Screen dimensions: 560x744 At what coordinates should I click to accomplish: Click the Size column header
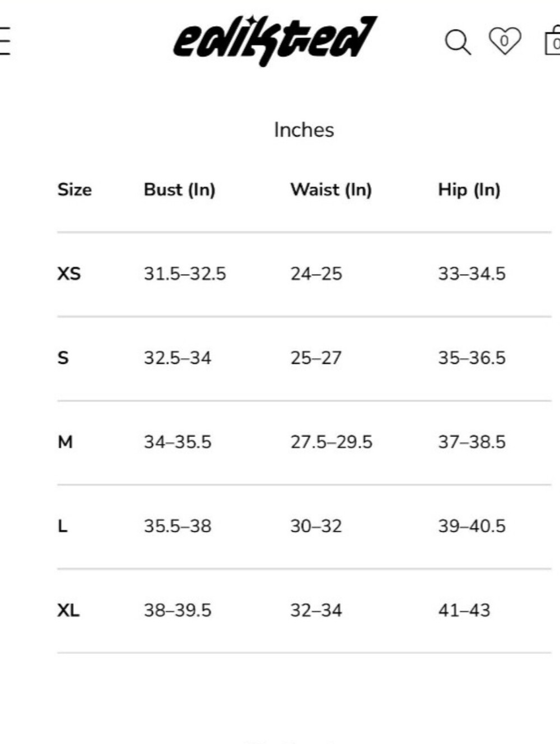click(74, 189)
